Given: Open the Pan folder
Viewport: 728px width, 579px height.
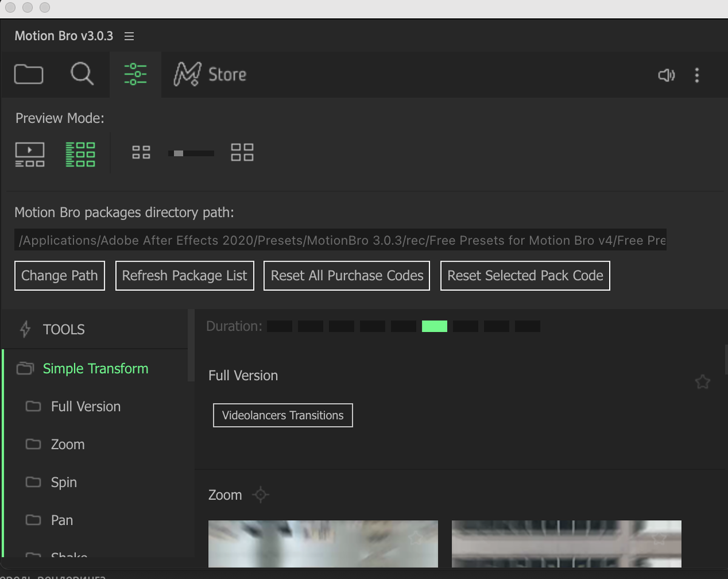Looking at the screenshot, I should (x=62, y=520).
